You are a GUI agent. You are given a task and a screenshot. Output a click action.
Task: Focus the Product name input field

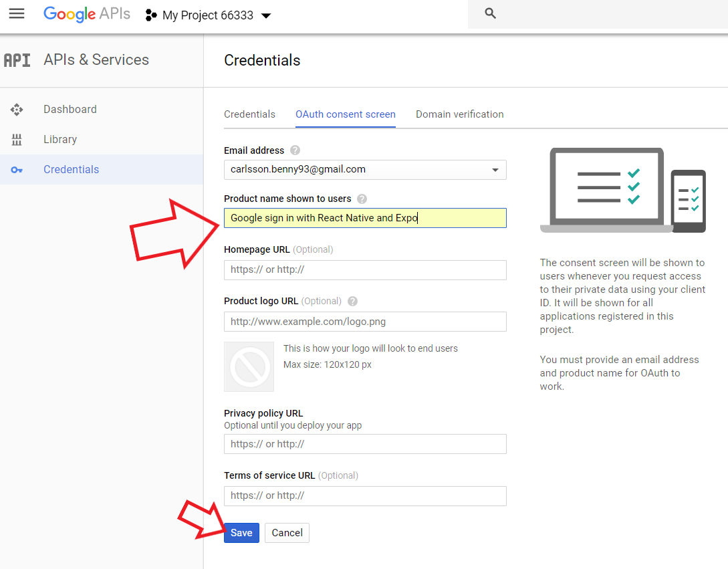coord(365,218)
